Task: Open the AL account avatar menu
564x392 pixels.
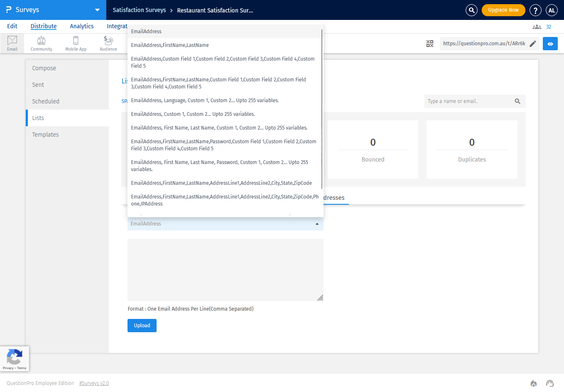Action: click(x=552, y=10)
